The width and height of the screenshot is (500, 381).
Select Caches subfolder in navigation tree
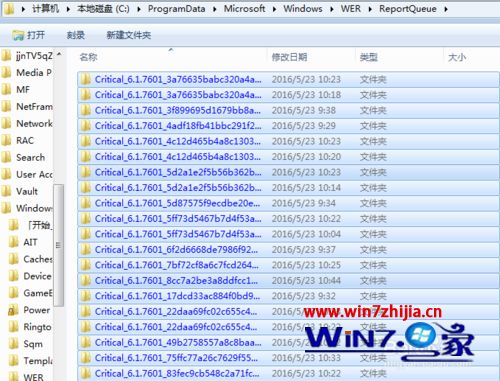click(31, 259)
